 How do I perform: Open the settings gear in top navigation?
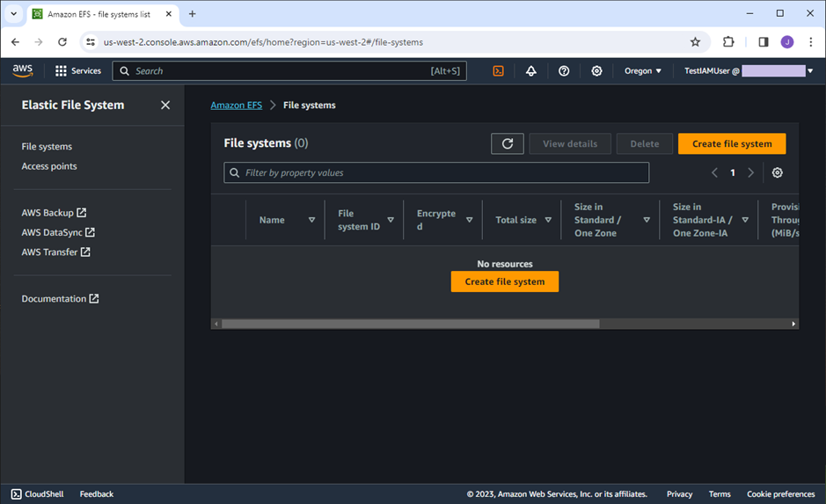click(x=596, y=70)
